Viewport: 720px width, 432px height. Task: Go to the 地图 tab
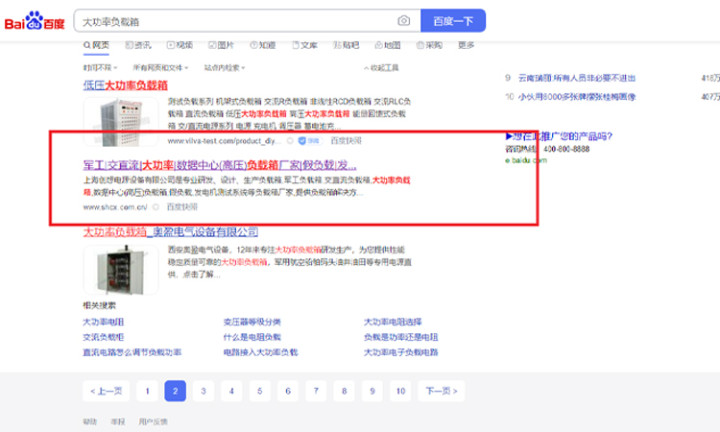pyautogui.click(x=388, y=45)
